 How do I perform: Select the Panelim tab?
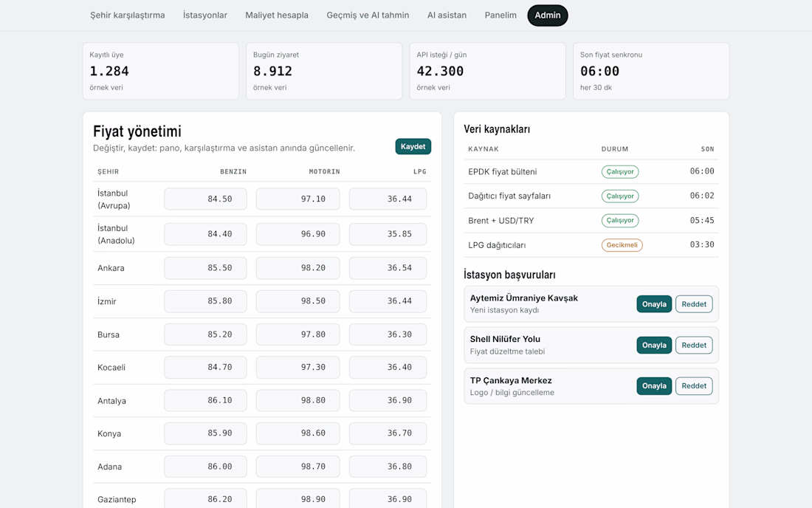click(x=500, y=15)
